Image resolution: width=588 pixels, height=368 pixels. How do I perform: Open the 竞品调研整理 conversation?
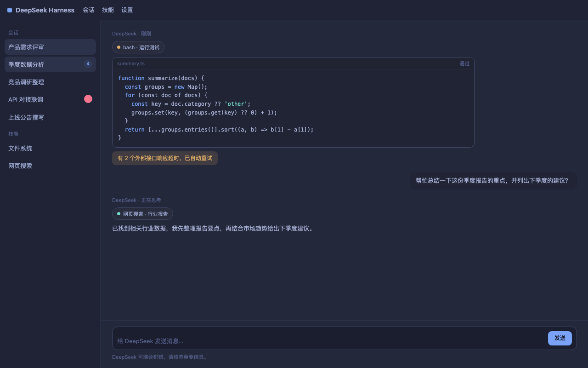[50, 82]
